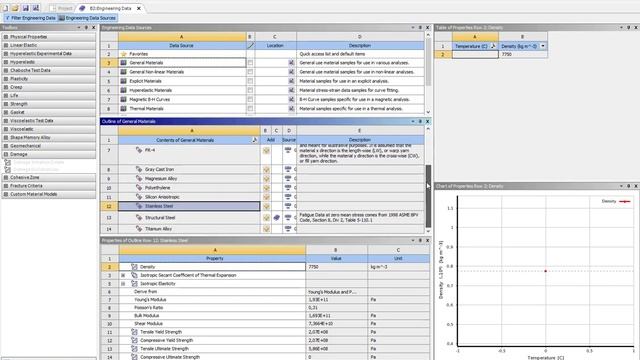
Task: Click the Open folder toolbar icon
Action: coord(16,8)
